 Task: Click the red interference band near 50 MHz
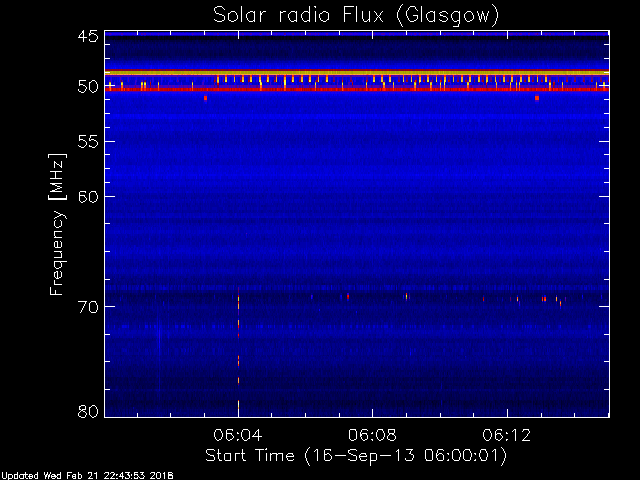[x=357, y=89]
